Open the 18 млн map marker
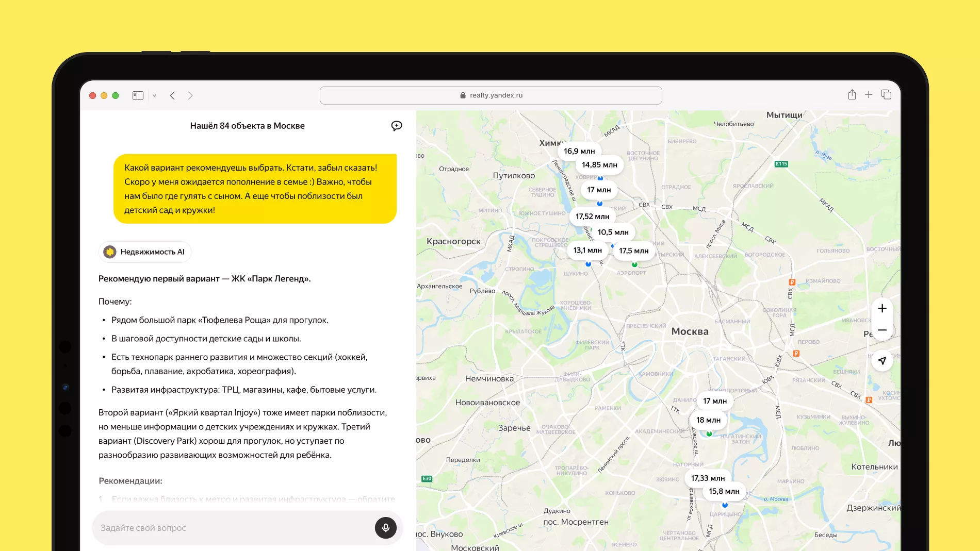The image size is (980, 551). 708,420
